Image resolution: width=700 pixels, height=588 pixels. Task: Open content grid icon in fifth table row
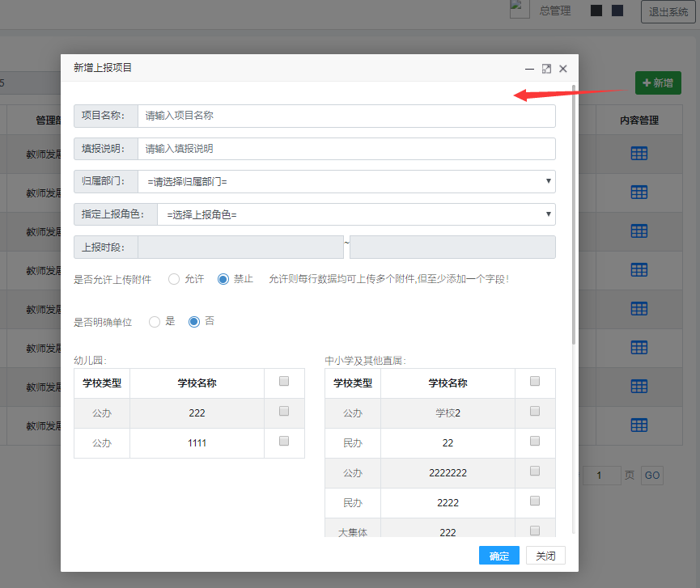coord(638,309)
